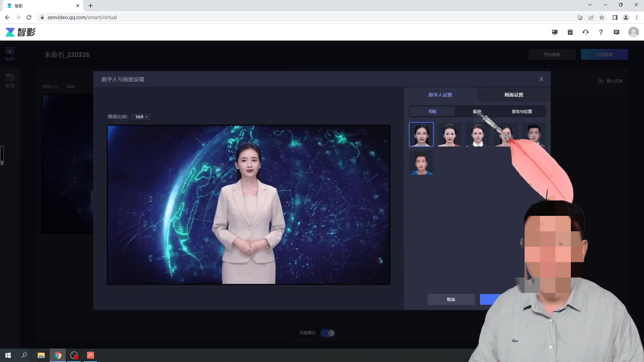Bookmark this page with the star icon
Image resolution: width=644 pixels, height=362 pixels.
(x=602, y=17)
